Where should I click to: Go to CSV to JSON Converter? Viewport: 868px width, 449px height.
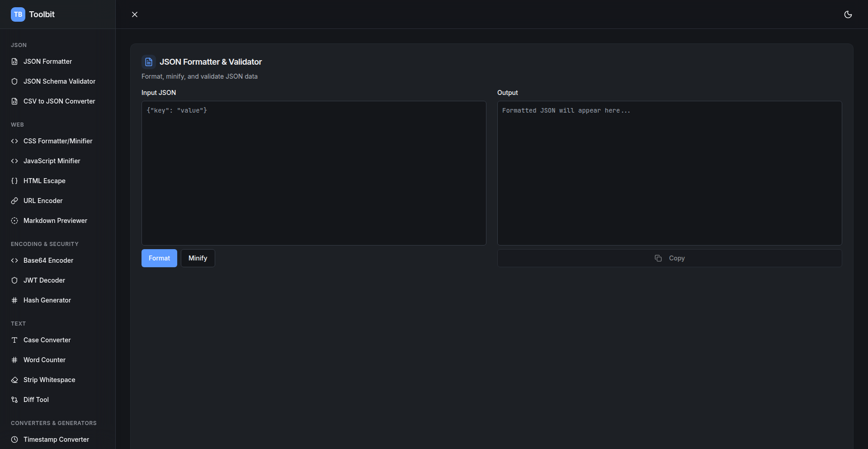coord(57,101)
